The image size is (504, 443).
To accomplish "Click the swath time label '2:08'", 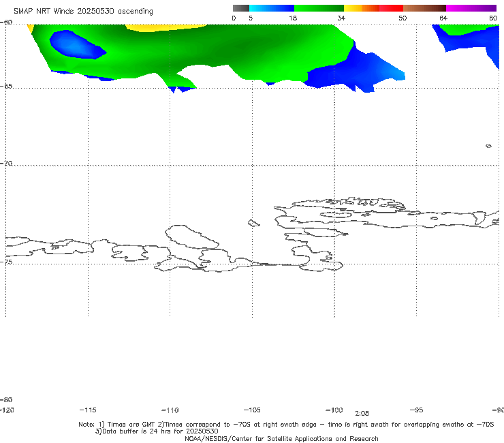I will coord(362,414).
